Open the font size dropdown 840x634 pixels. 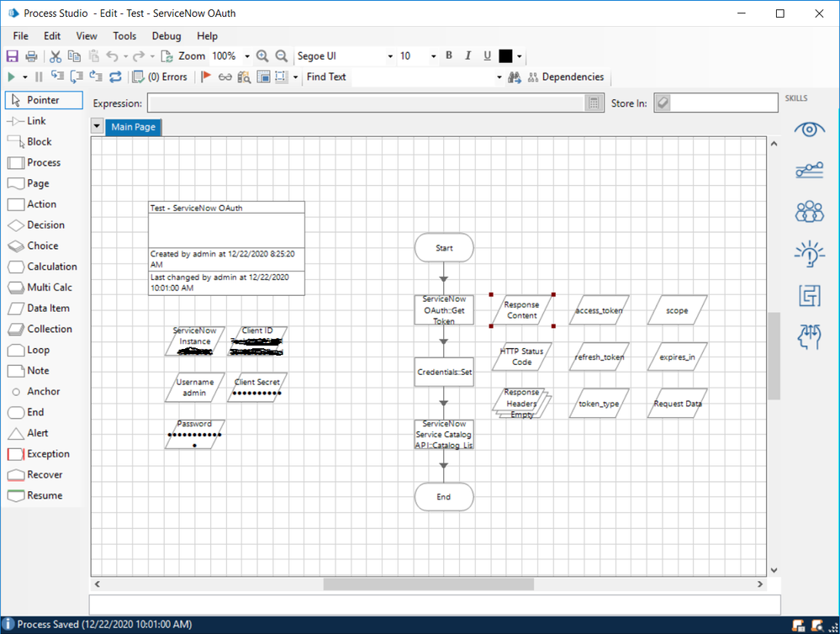click(x=434, y=56)
